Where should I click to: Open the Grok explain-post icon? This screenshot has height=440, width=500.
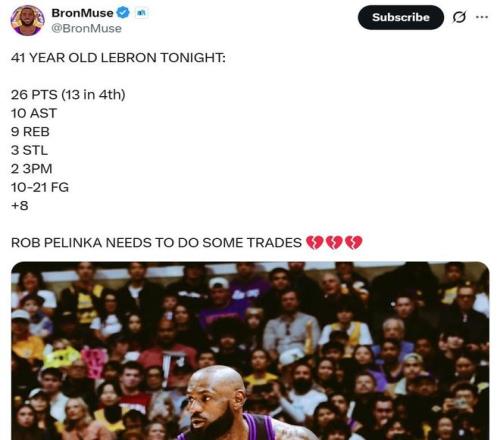[459, 17]
